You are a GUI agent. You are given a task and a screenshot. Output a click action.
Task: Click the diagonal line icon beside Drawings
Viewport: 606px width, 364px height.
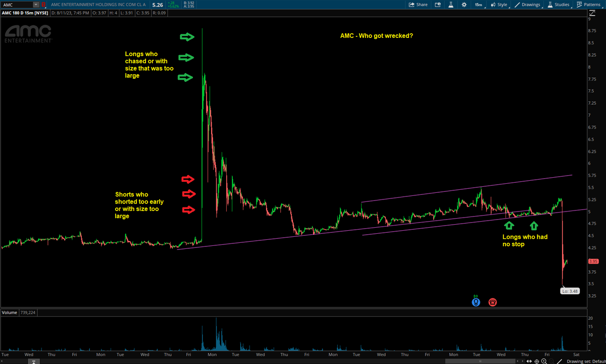517,5
